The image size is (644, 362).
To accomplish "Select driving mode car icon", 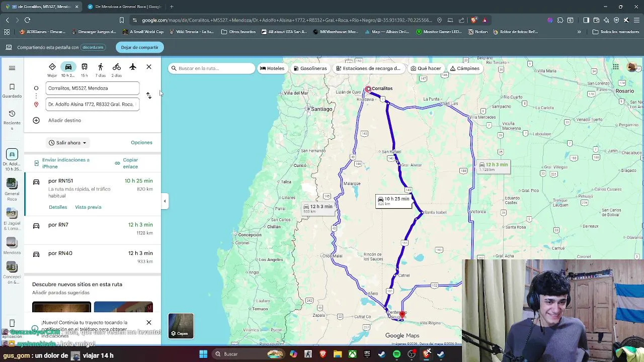I will click(x=68, y=67).
